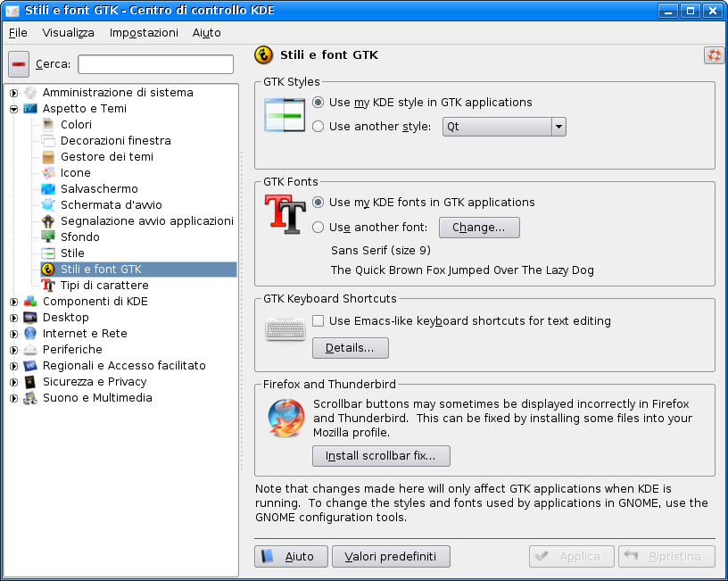Click the clear search icon beside Cerca

pyautogui.click(x=19, y=64)
